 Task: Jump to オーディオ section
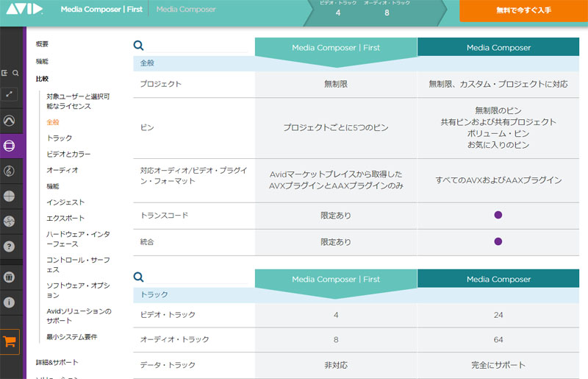pos(62,170)
